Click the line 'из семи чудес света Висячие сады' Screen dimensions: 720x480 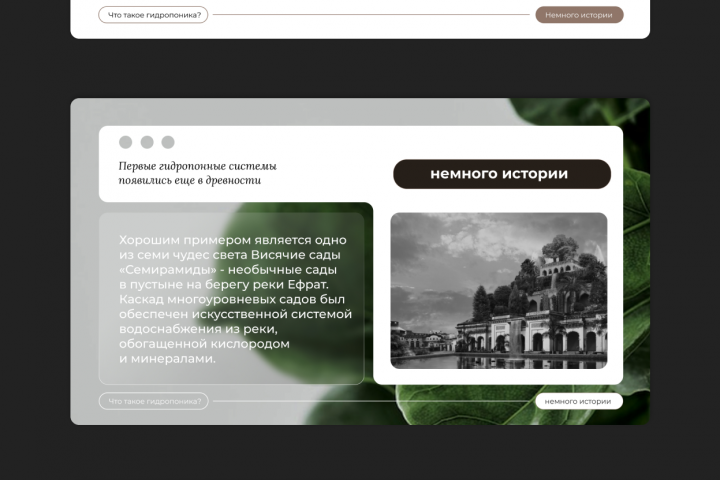pyautogui.click(x=230, y=254)
